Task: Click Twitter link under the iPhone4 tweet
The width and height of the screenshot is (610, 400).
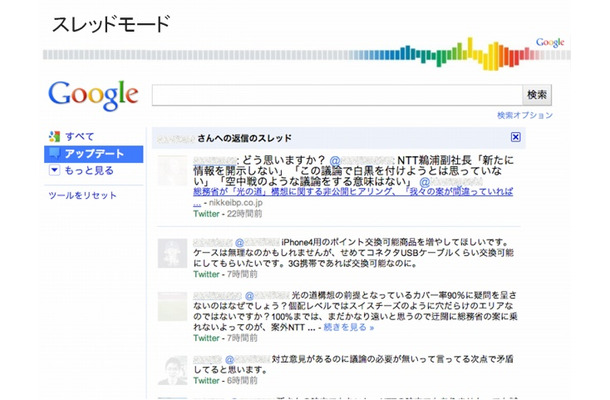Action: [206, 274]
